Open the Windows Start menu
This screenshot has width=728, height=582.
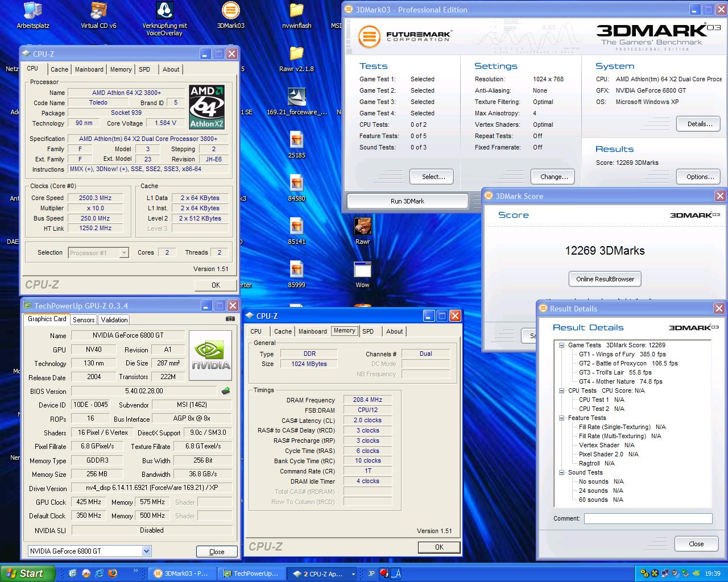28,573
